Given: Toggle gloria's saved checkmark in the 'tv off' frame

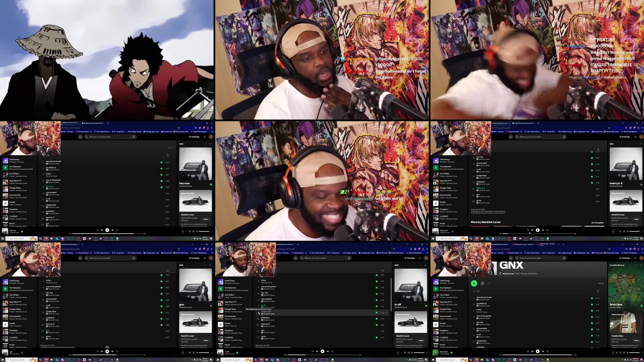Looking at the screenshot, I should click(x=377, y=337).
